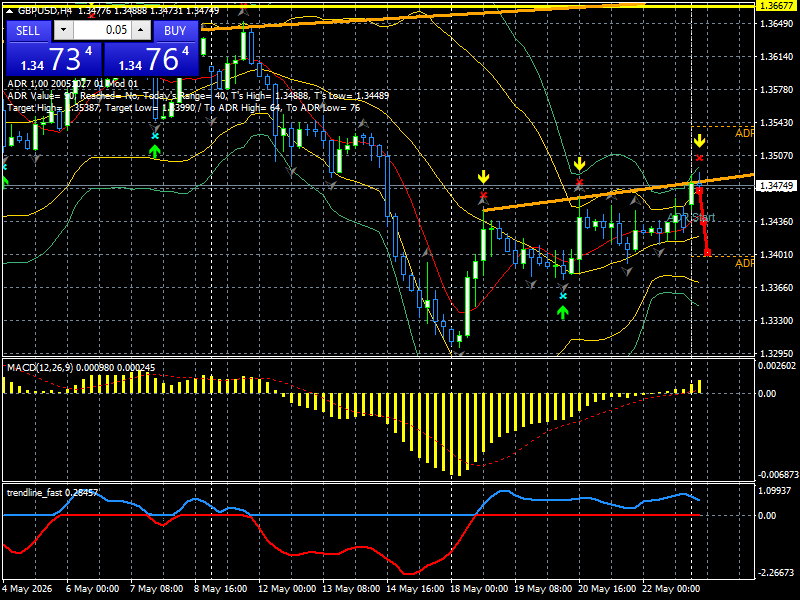800x600 pixels.
Task: Click the current price label 1.34749
Action: coord(776,185)
